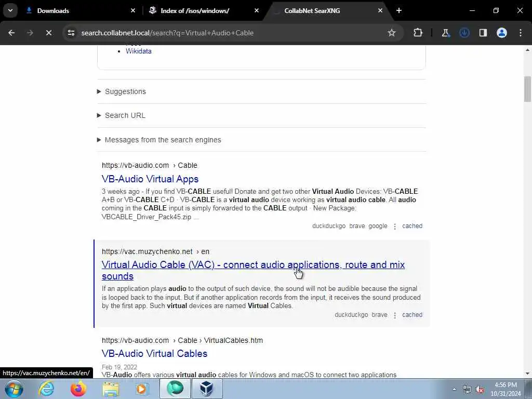532x399 pixels.
Task: Open site information icon in address bar
Action: pos(71,33)
